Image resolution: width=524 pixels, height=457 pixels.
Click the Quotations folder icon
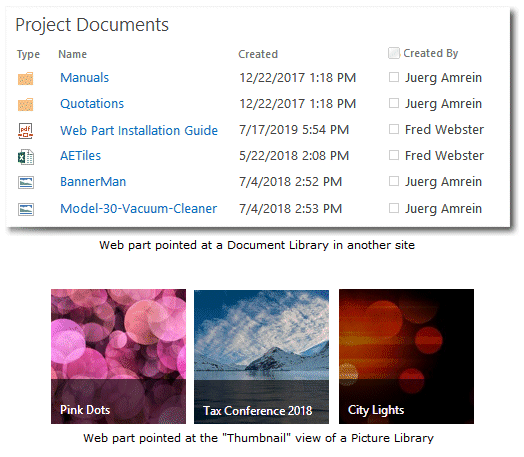[25, 105]
